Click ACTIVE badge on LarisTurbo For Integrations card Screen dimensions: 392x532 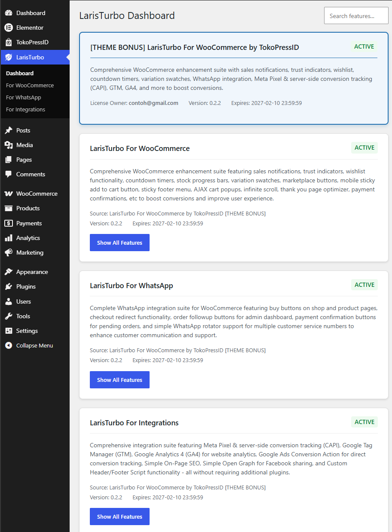click(364, 422)
